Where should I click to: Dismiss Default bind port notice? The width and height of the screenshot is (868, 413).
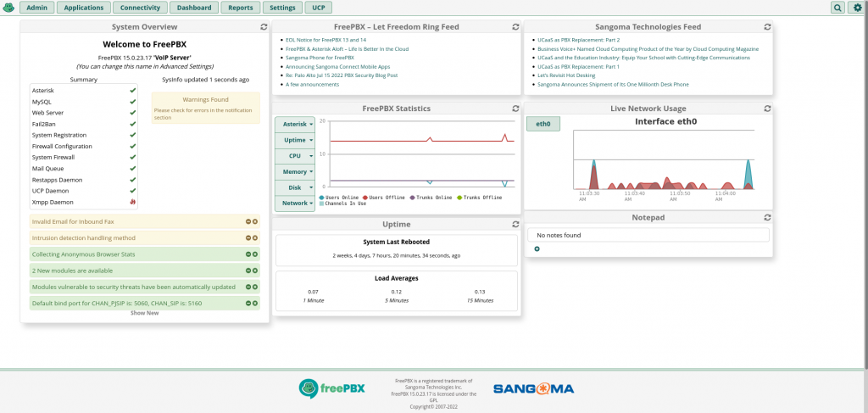[255, 304]
